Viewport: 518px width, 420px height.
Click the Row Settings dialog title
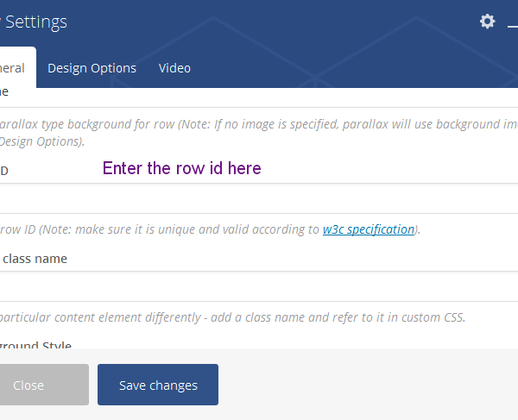pyautogui.click(x=35, y=22)
